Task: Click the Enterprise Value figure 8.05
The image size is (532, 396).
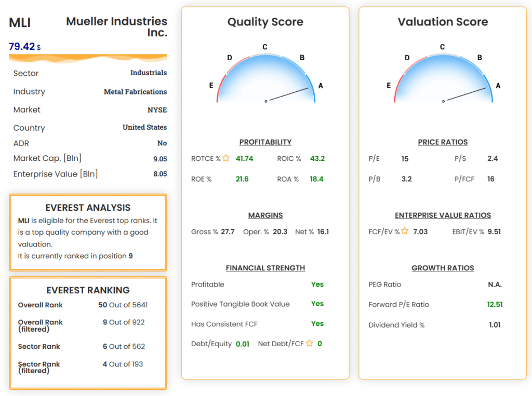Action: pos(160,174)
